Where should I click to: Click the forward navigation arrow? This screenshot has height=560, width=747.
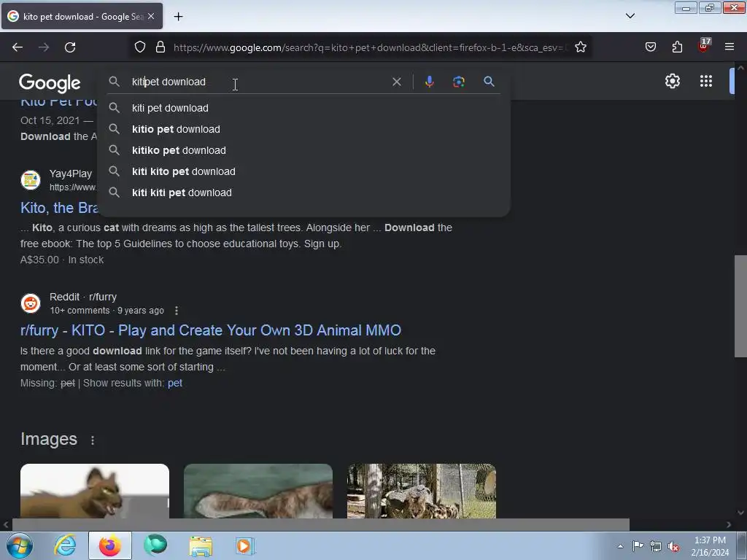coord(44,47)
